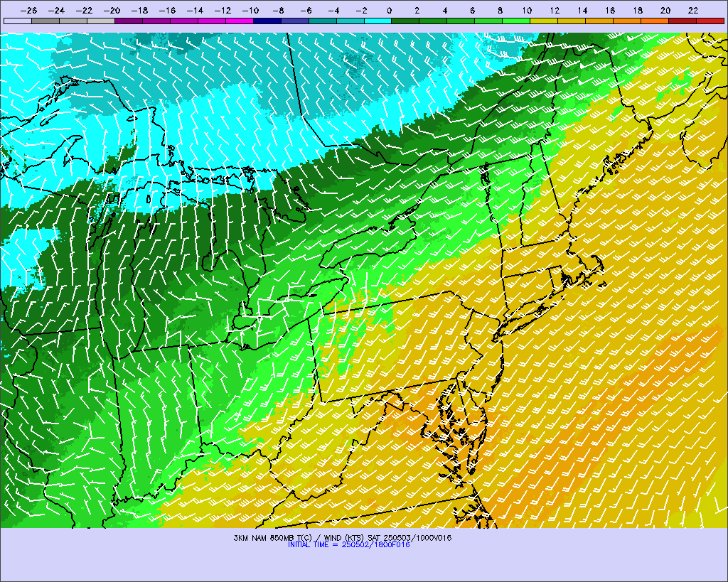
Task: Click the light gray swatch between -22 and -20
Action: tap(101, 21)
